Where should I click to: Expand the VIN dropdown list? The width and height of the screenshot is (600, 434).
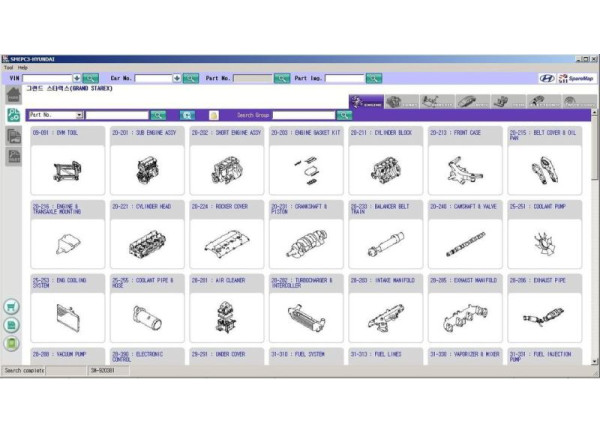[77, 78]
